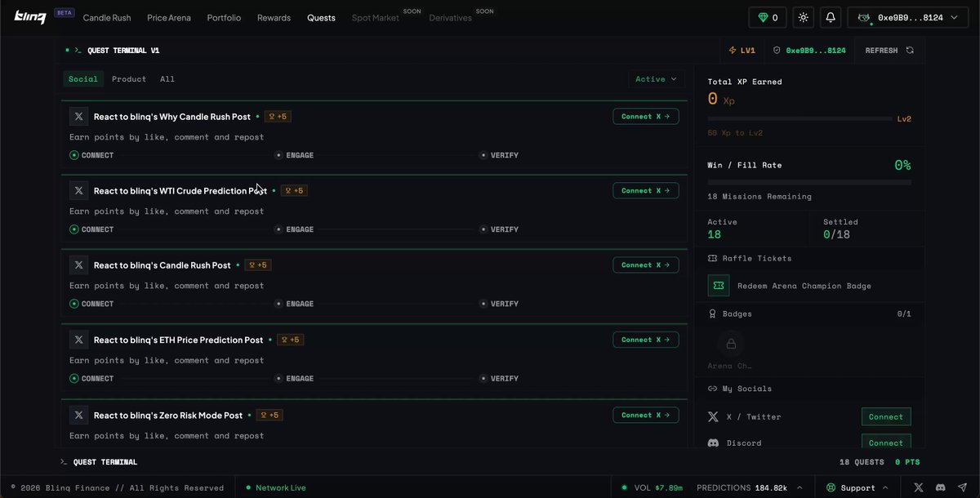The width and height of the screenshot is (980, 498).
Task: Connect X / Twitter under My Socials
Action: 886,416
